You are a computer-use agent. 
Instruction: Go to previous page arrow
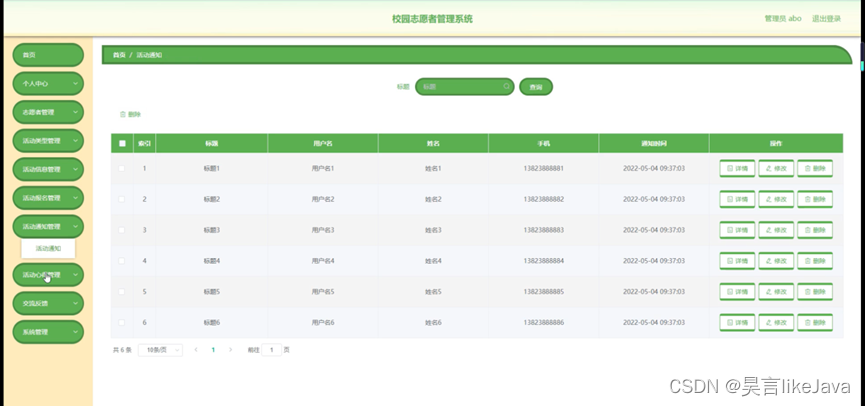tap(196, 350)
